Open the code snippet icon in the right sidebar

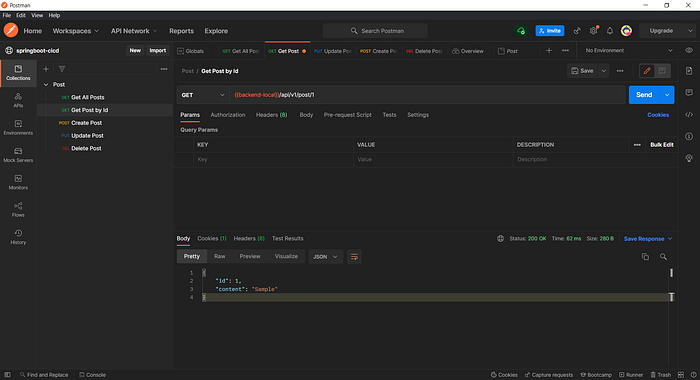point(689,115)
